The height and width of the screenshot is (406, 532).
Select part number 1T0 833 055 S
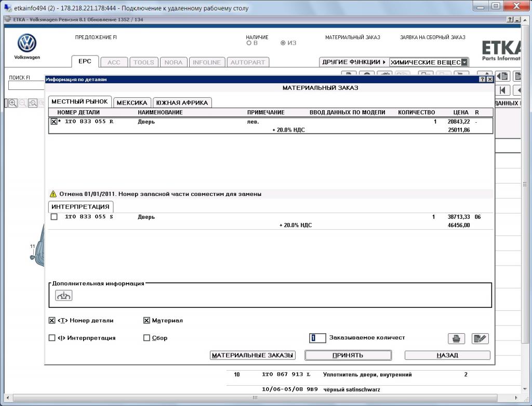[x=89, y=217]
